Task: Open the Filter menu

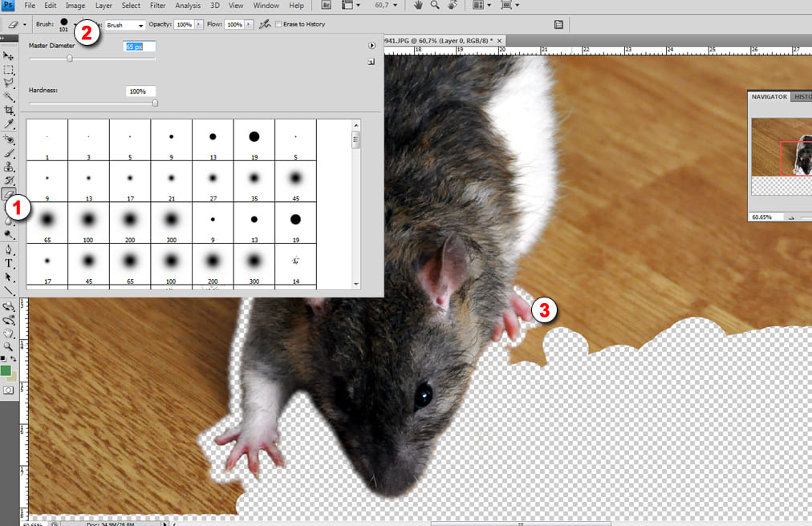Action: 157,6
